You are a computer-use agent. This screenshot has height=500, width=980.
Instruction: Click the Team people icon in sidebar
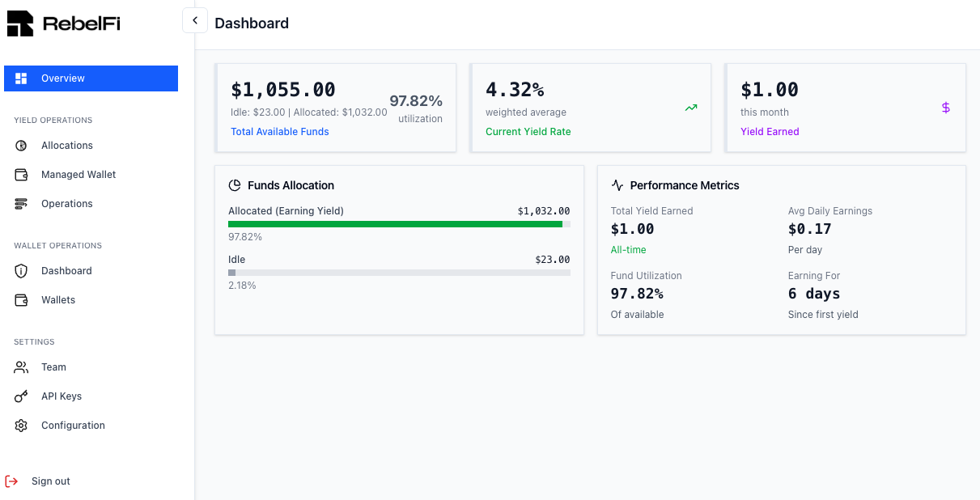click(21, 367)
